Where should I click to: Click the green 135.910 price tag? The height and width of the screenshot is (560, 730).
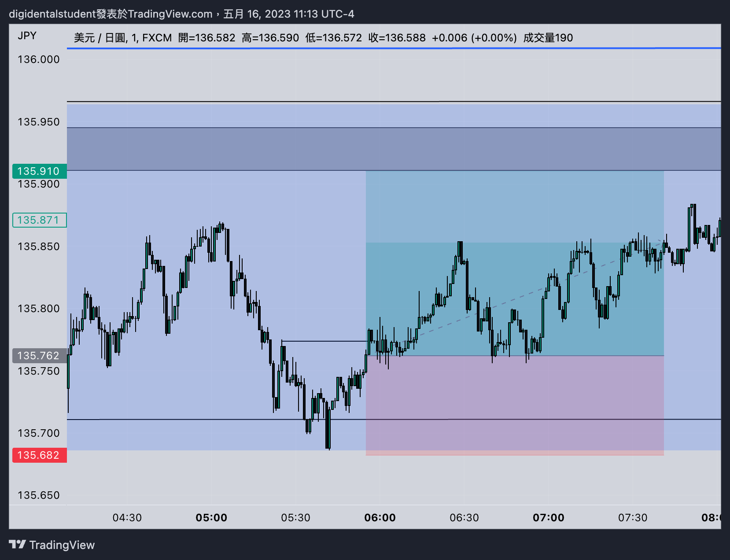tap(40, 171)
